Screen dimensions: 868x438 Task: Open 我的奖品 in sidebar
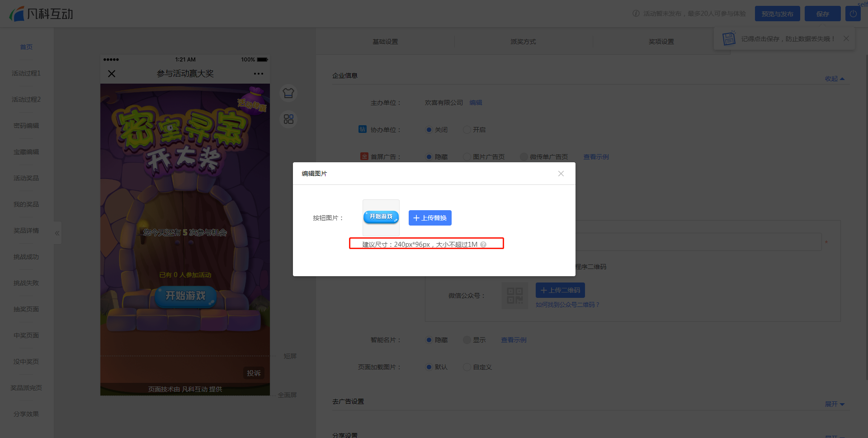point(26,204)
